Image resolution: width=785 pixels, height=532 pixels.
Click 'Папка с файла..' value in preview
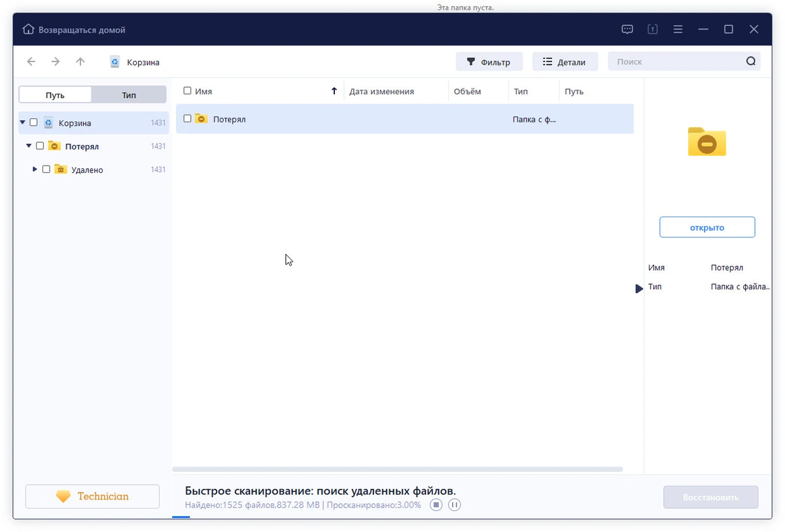pos(741,287)
